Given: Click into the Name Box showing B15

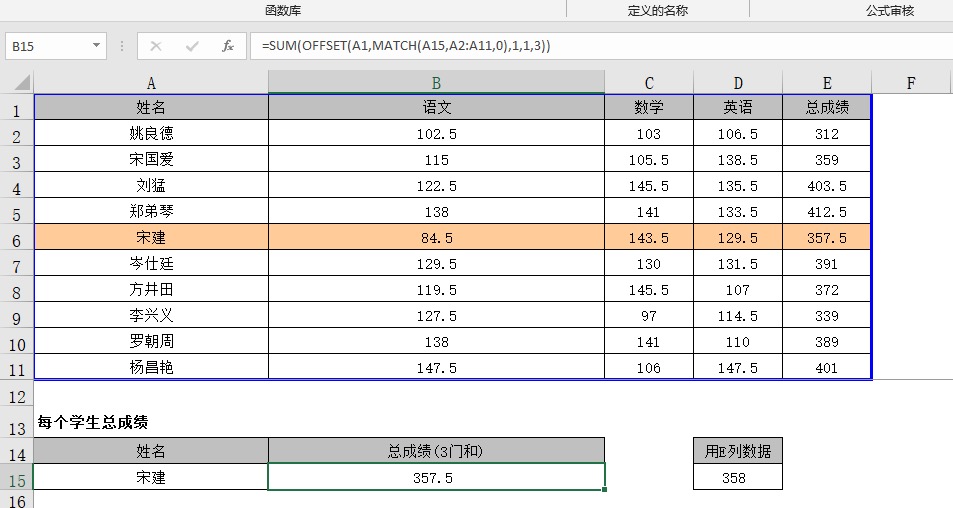Looking at the screenshot, I should [48, 46].
